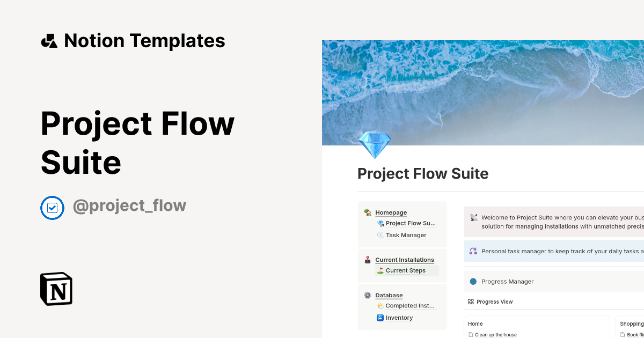The height and width of the screenshot is (338, 644).
Task: Click the Notion logo icon
Action: 56,289
